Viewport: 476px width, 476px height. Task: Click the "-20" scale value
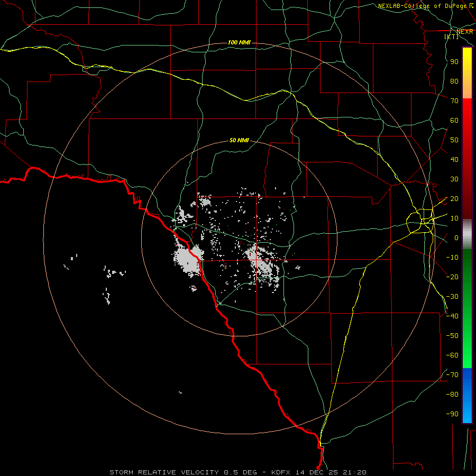[x=452, y=277]
